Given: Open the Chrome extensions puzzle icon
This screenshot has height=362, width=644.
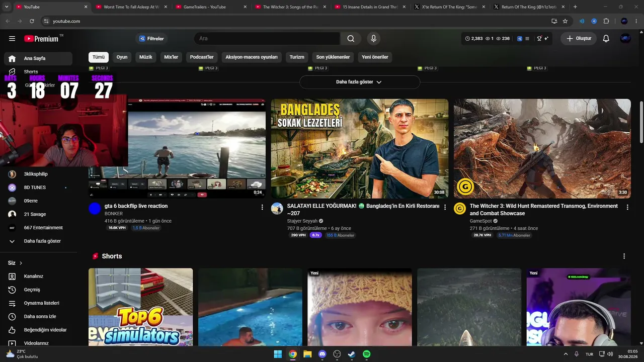Looking at the screenshot, I should tap(606, 21).
